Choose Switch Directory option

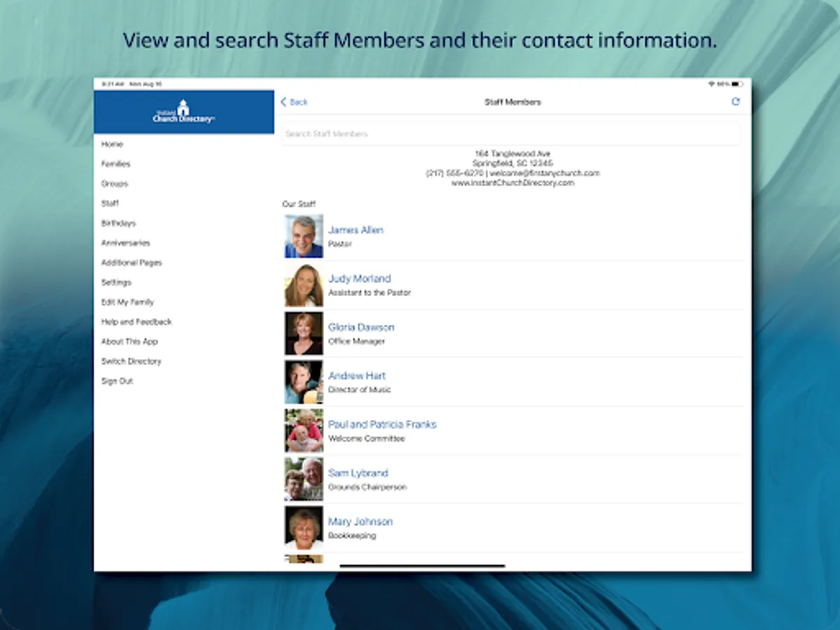tap(131, 361)
